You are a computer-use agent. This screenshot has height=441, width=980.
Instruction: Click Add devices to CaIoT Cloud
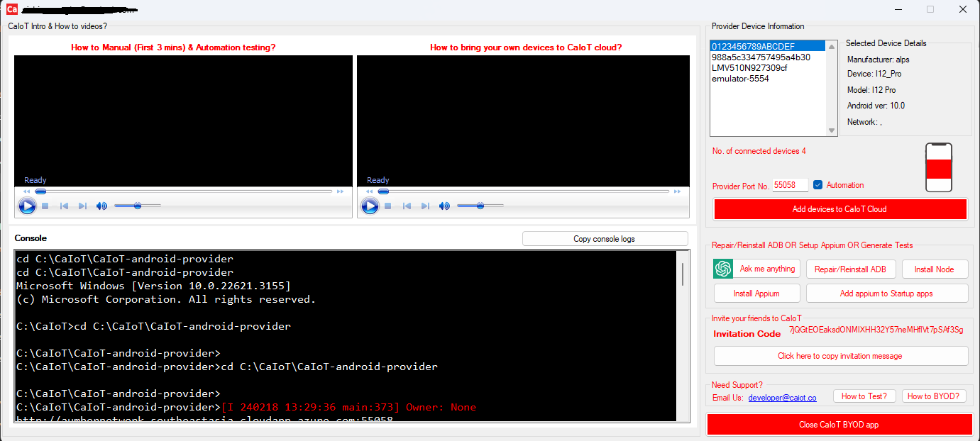(840, 209)
